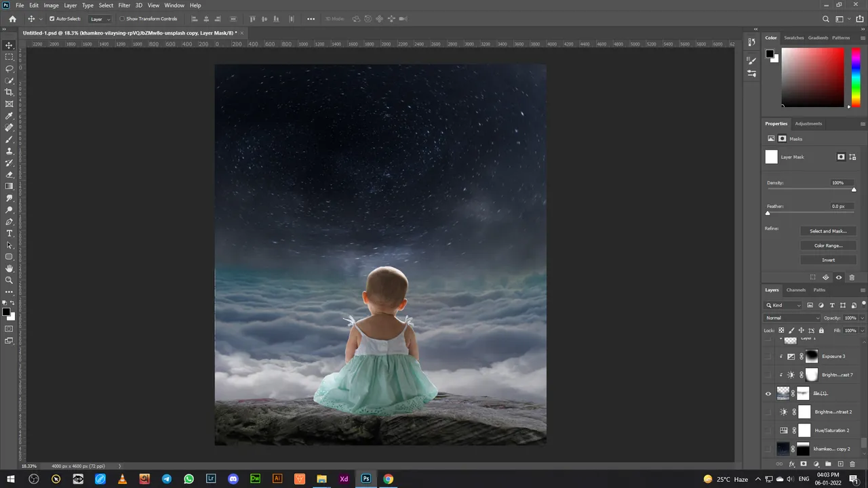The image size is (868, 488).
Task: Open the Filter menu
Action: pyautogui.click(x=124, y=5)
